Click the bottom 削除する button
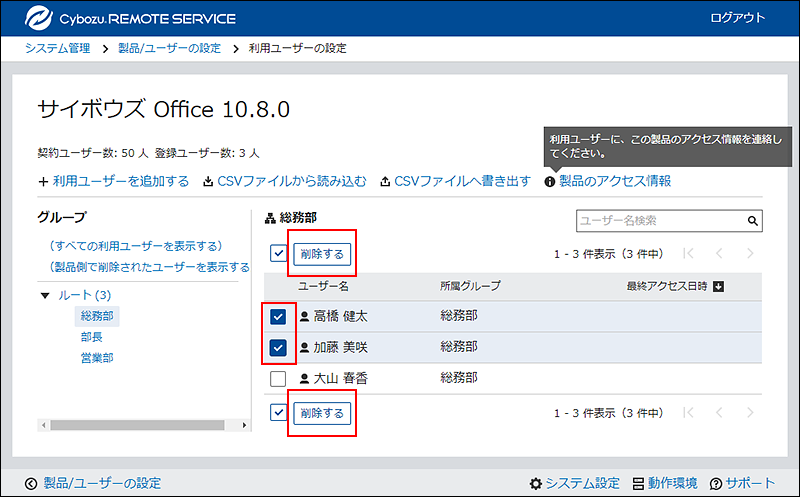Screen dimensions: 800x497 (322, 413)
